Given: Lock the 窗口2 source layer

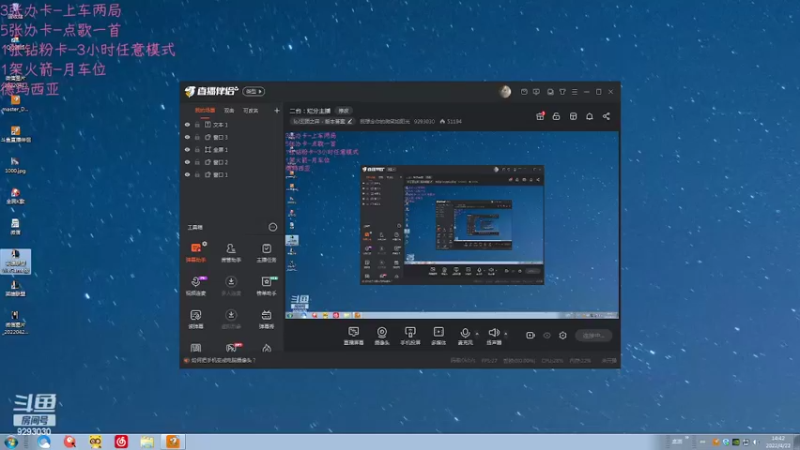Looking at the screenshot, I should pos(197,162).
